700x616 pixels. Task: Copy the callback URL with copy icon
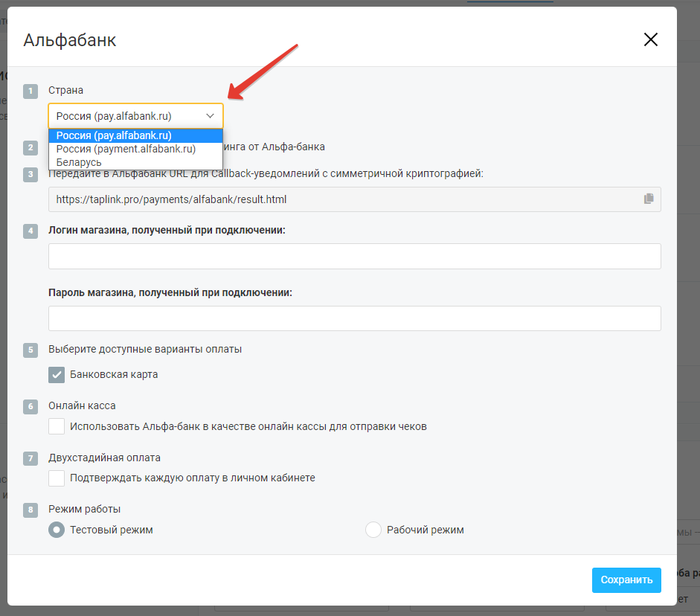pyautogui.click(x=649, y=199)
